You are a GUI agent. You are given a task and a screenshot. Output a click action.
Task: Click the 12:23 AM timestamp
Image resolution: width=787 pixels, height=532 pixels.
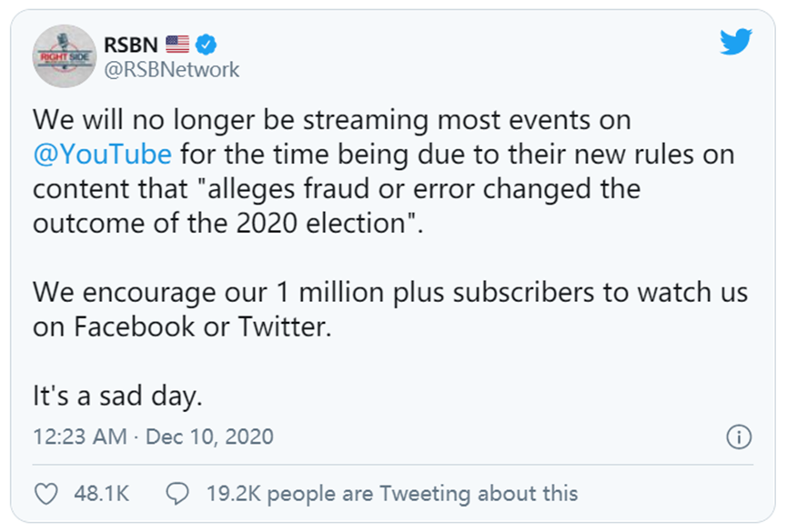point(80,437)
